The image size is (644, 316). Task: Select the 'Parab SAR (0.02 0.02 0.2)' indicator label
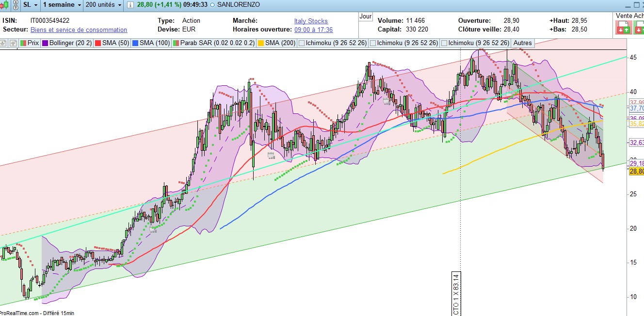(x=218, y=43)
